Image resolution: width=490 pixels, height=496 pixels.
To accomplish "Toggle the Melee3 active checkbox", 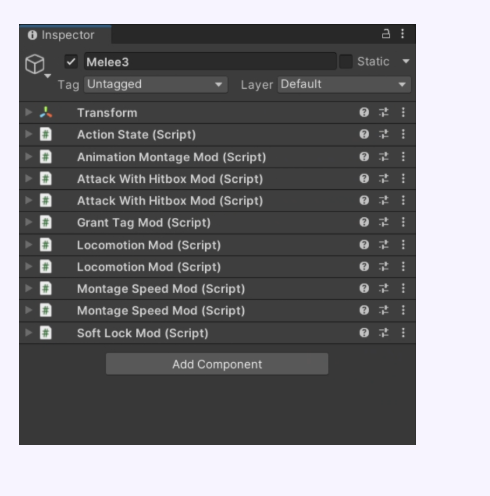I will (71, 62).
